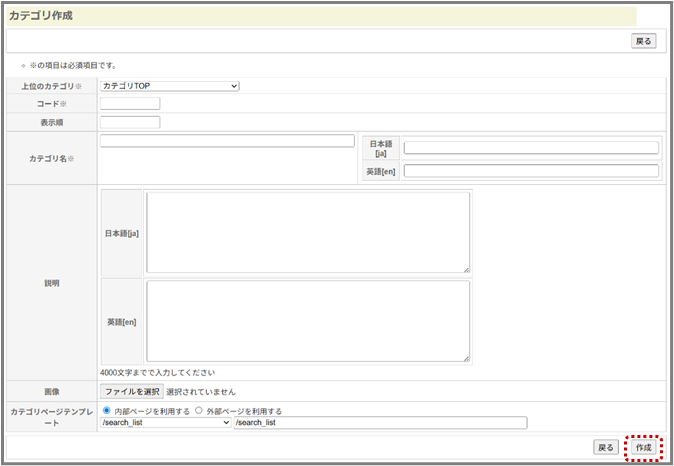Screen dimensions: 674x466
Task: Grab the 日本語 description textarea resize handle
Action: click(466, 269)
